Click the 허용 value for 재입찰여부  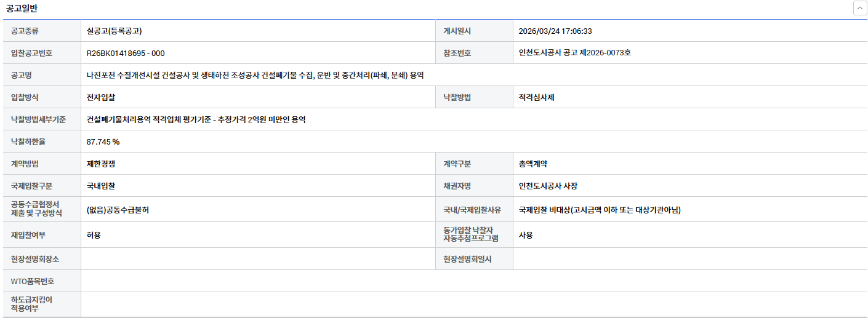tap(94, 235)
